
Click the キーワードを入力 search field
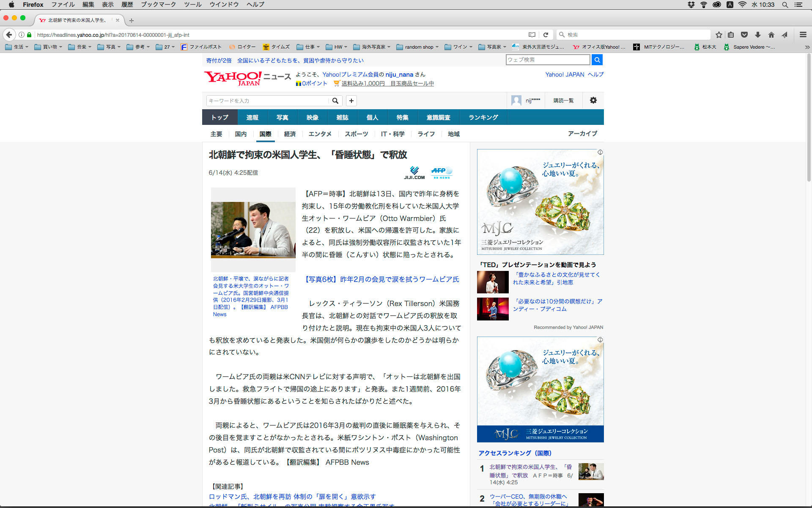click(x=268, y=101)
